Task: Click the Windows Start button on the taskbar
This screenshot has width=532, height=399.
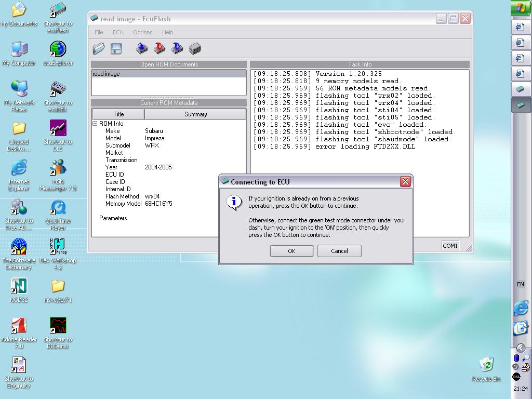Action: click(521, 8)
